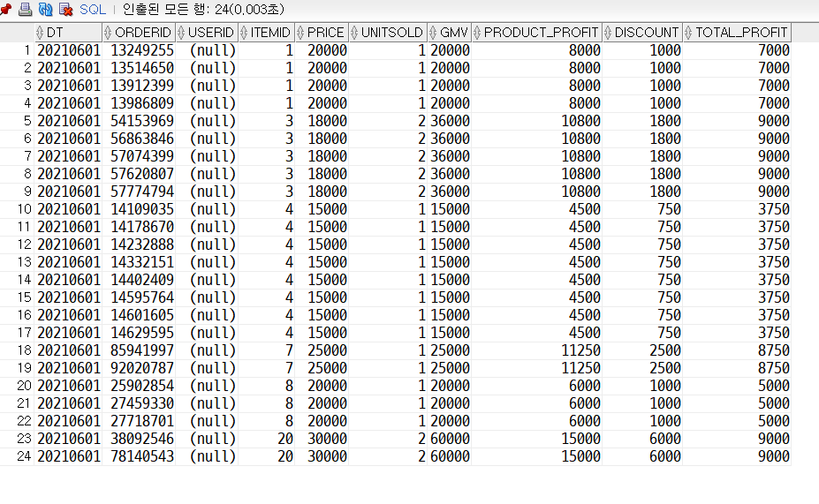Select GMV 60000 in row 23
Screen dimensions: 819x504
(x=451, y=439)
